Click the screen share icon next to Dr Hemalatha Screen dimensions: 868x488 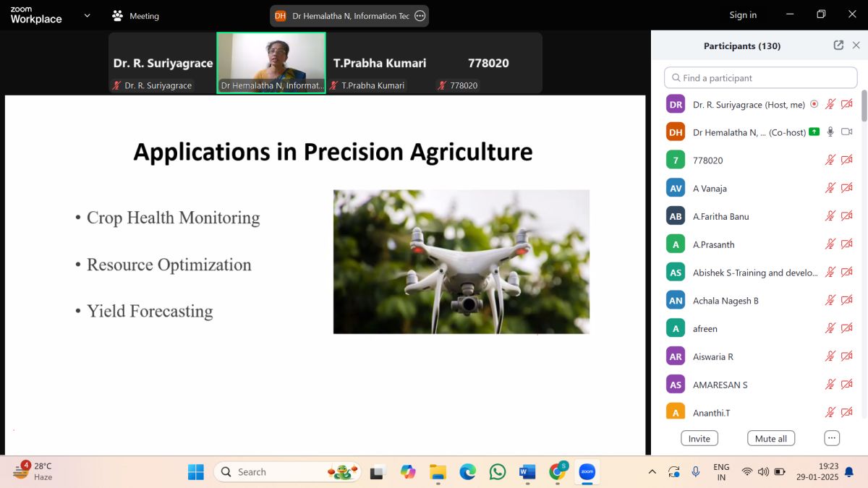coord(814,132)
